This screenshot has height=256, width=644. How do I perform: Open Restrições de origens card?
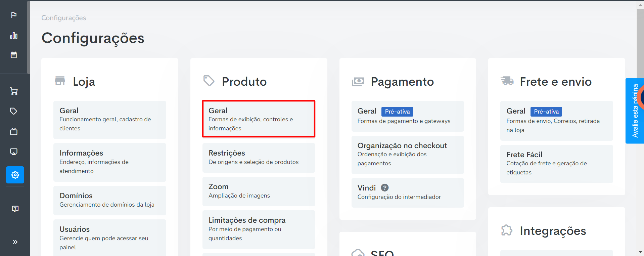(x=259, y=158)
